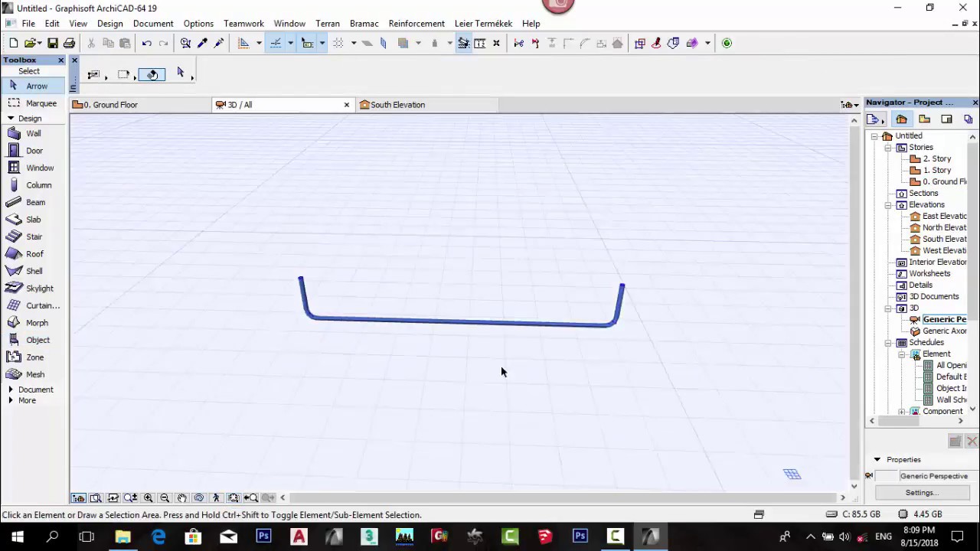This screenshot has width=980, height=551.
Task: Expand the More group in Toolbox
Action: coord(11,400)
